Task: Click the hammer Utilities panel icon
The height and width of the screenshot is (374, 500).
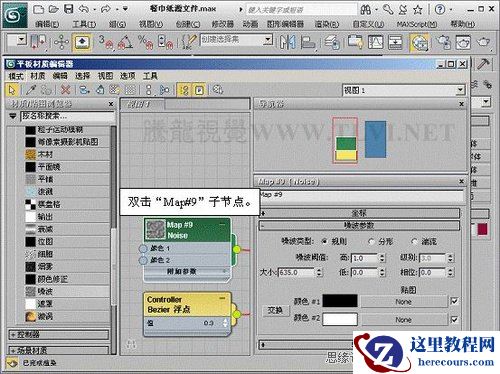Action: pos(483,64)
